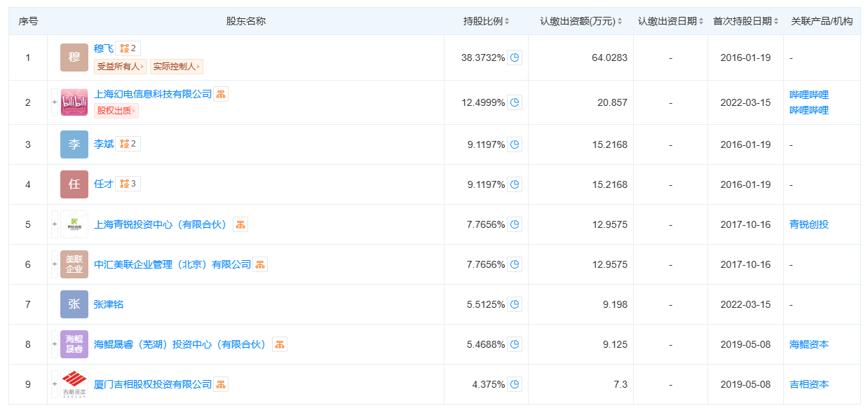Open structure icon next to 厦门吉相股权投资有限公司

click(221, 384)
